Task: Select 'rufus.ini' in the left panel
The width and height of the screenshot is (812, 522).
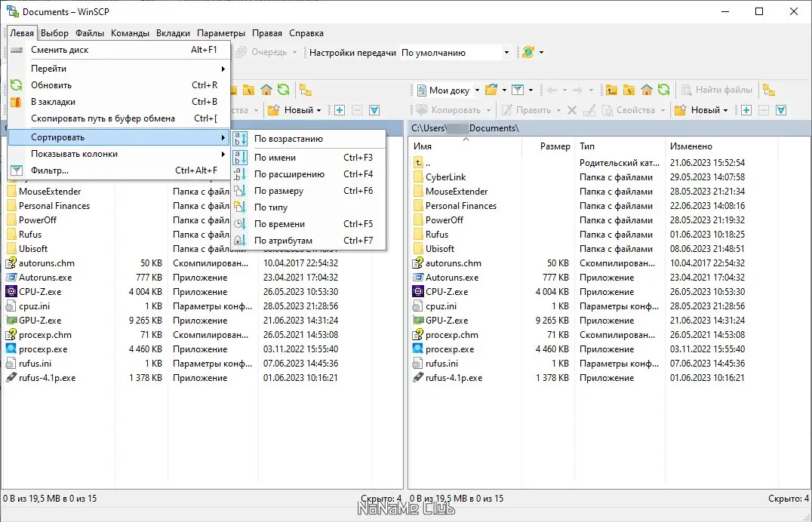Action: [x=35, y=364]
